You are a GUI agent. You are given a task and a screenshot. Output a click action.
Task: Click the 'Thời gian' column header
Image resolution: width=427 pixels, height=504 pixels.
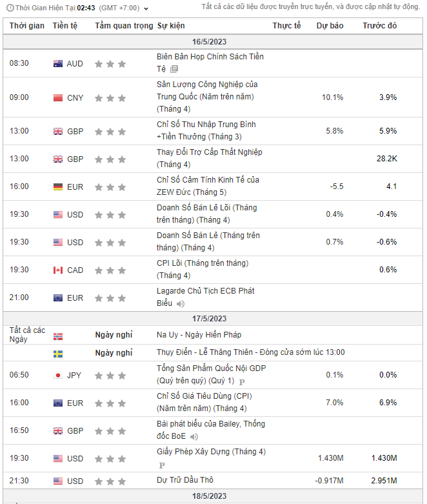[27, 26]
